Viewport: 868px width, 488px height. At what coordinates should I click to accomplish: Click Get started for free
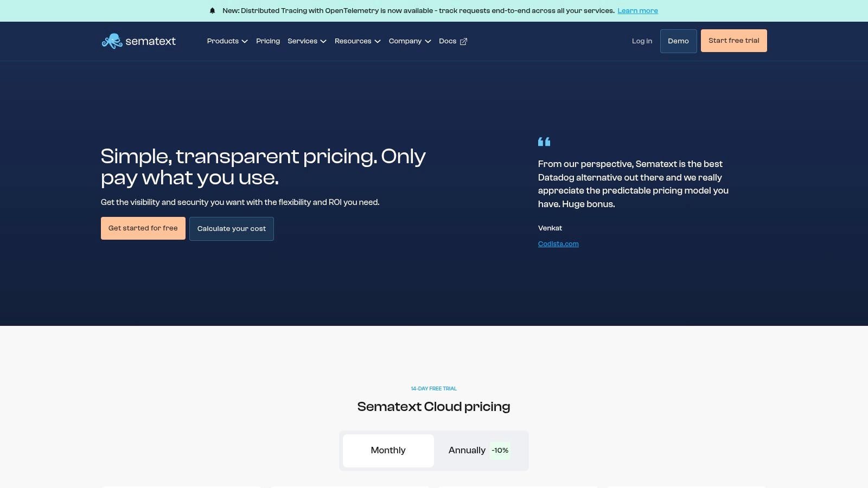(x=143, y=228)
